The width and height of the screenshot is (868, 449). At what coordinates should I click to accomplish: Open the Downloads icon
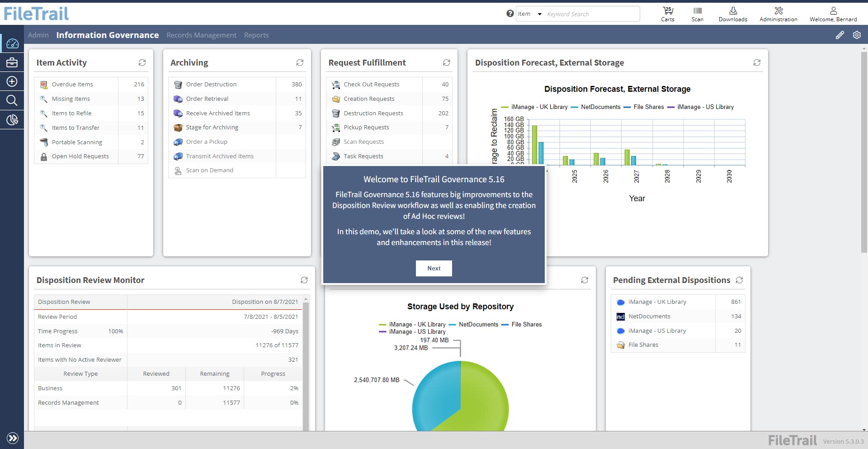point(733,14)
